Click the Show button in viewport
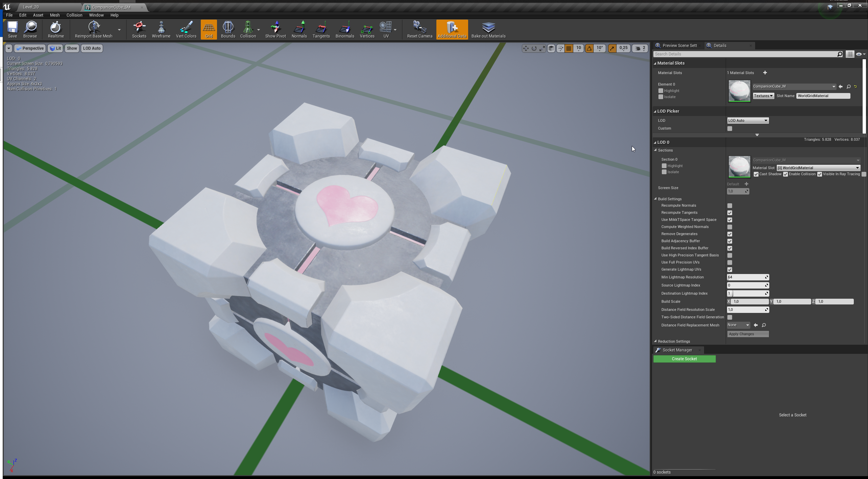Viewport: 868px width, 479px height. pos(72,48)
